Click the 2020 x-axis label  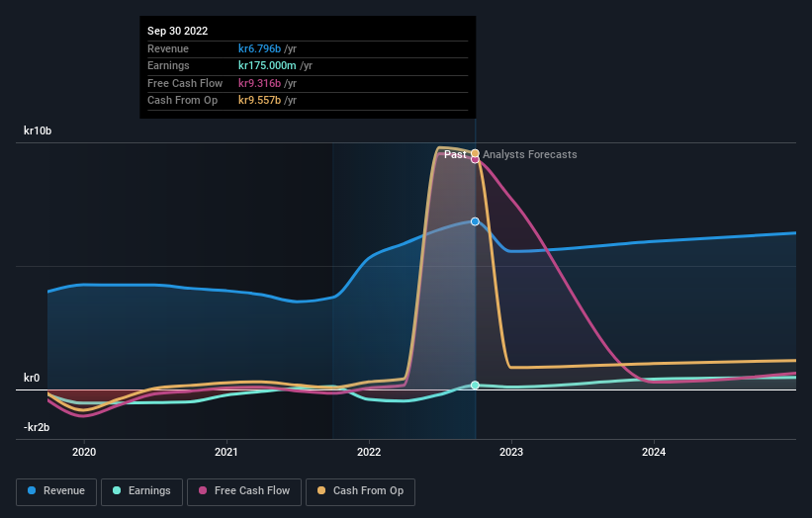click(x=84, y=452)
